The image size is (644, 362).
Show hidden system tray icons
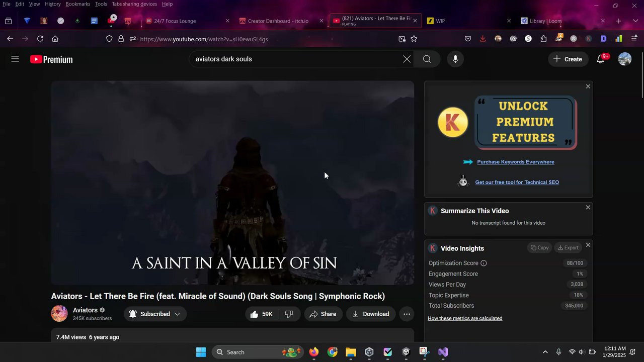545,352
